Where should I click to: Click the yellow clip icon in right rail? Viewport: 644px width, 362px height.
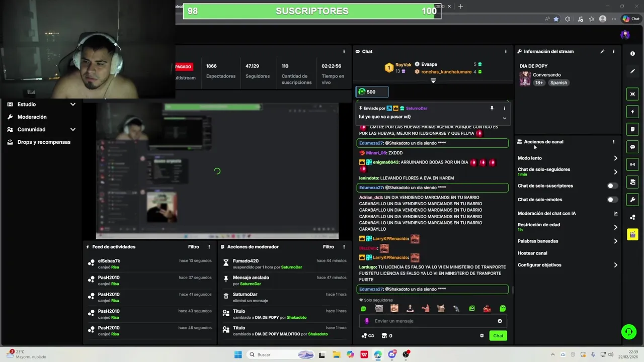[632, 235]
